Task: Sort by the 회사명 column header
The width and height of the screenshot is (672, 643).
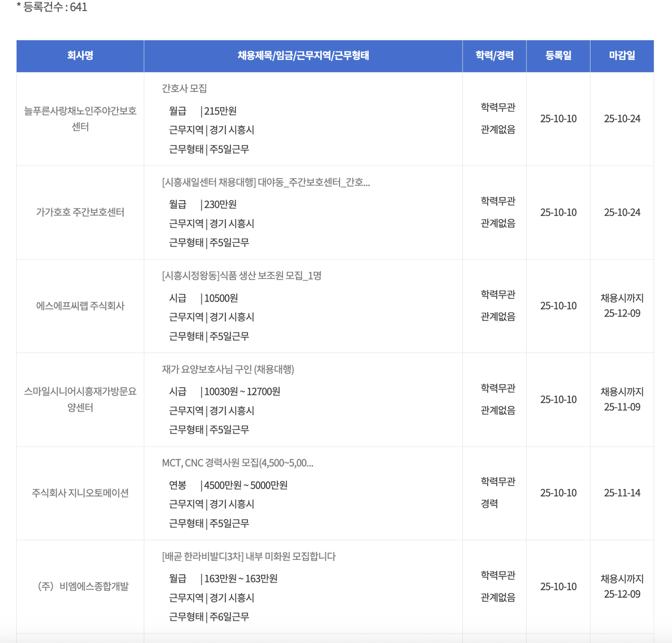Action: [80, 56]
